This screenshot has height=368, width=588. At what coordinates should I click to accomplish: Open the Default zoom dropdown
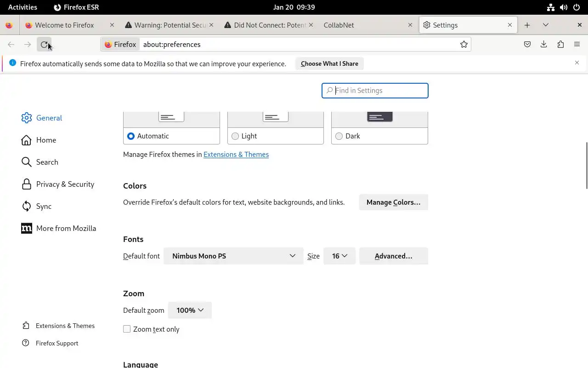(190, 310)
